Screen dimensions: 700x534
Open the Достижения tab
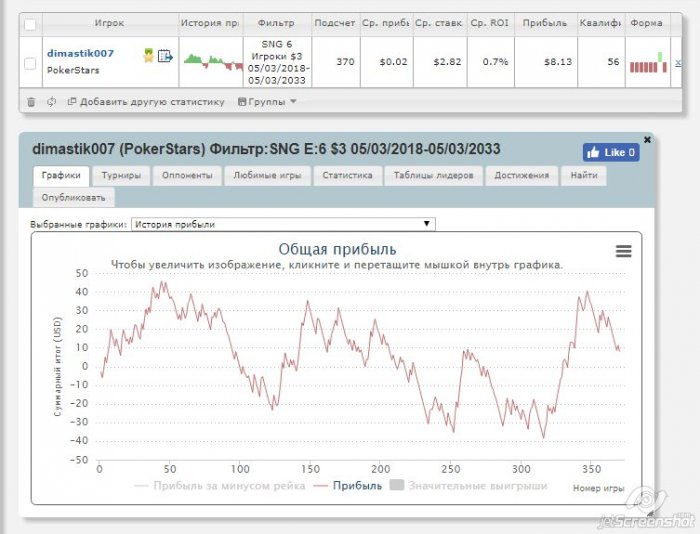(521, 175)
